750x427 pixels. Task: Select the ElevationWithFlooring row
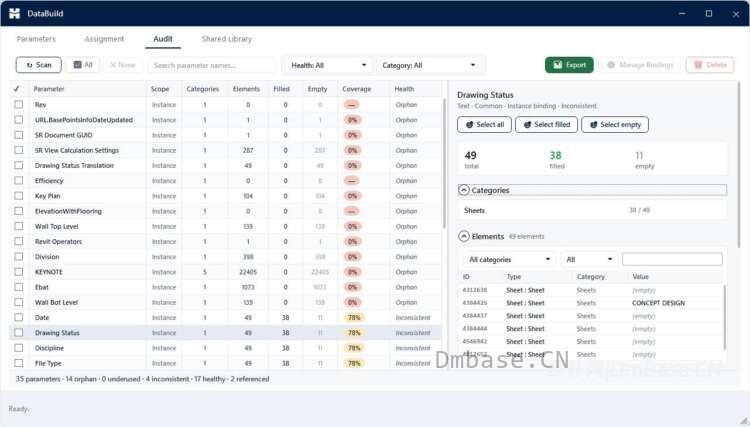pyautogui.click(x=225, y=211)
